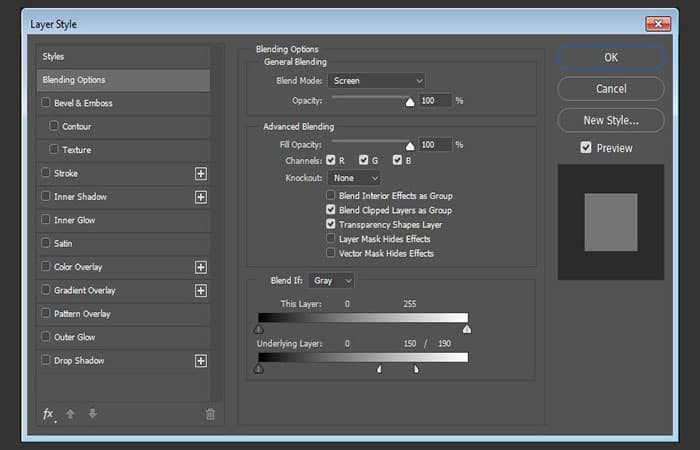Add another Gradient Overlay with plus icon

pyautogui.click(x=201, y=291)
